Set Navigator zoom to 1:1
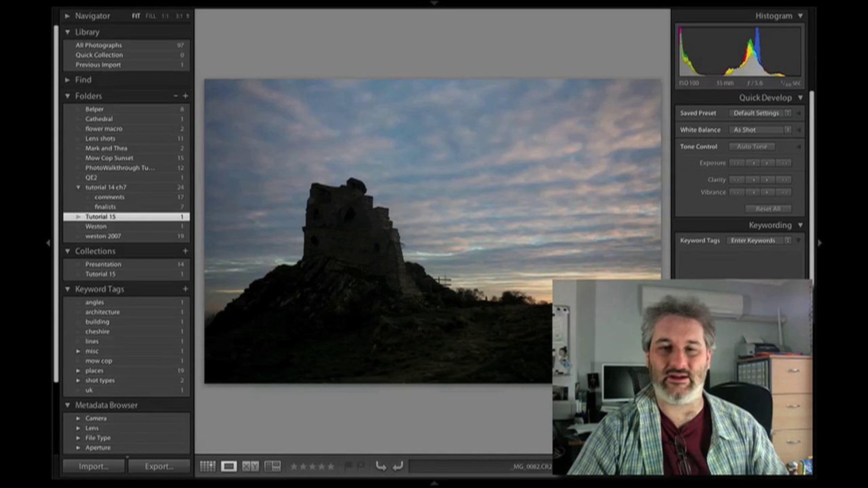 coord(165,16)
